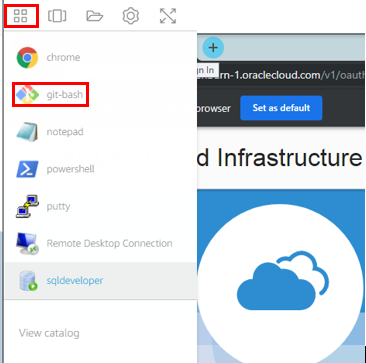This screenshot has width=366, height=363.
Task: Open a new browser tab with plus button
Action: click(x=213, y=48)
